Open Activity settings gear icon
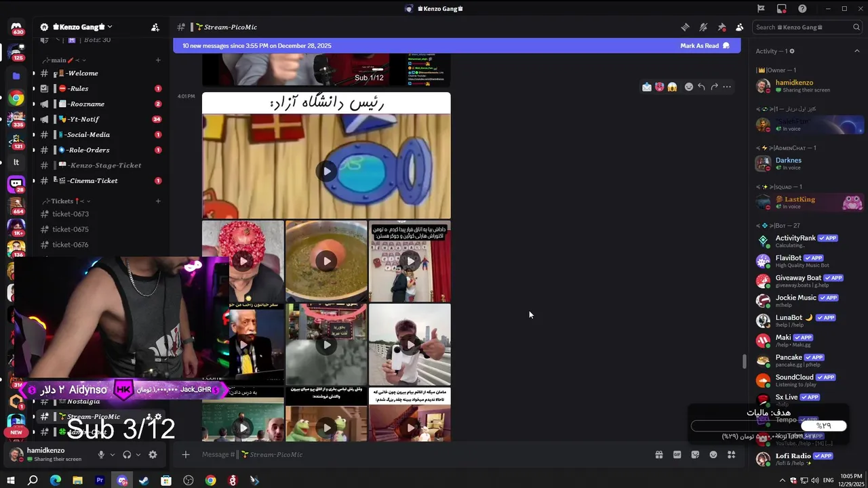The image size is (868, 488). [791, 51]
